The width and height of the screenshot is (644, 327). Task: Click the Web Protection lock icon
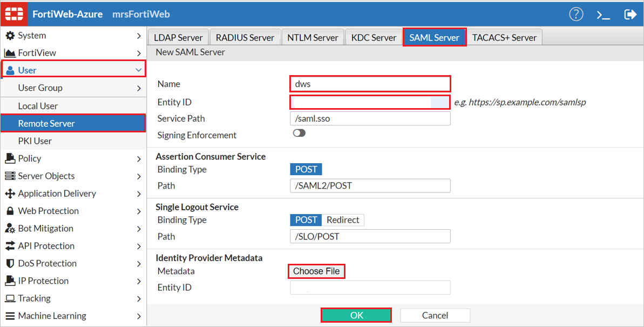(x=10, y=211)
